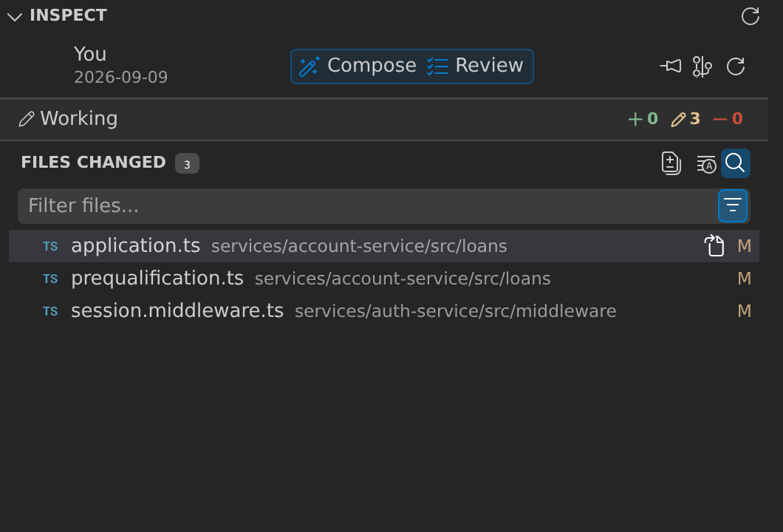This screenshot has width=783, height=532.
Task: Toggle the file list layout icon
Action: [x=706, y=164]
